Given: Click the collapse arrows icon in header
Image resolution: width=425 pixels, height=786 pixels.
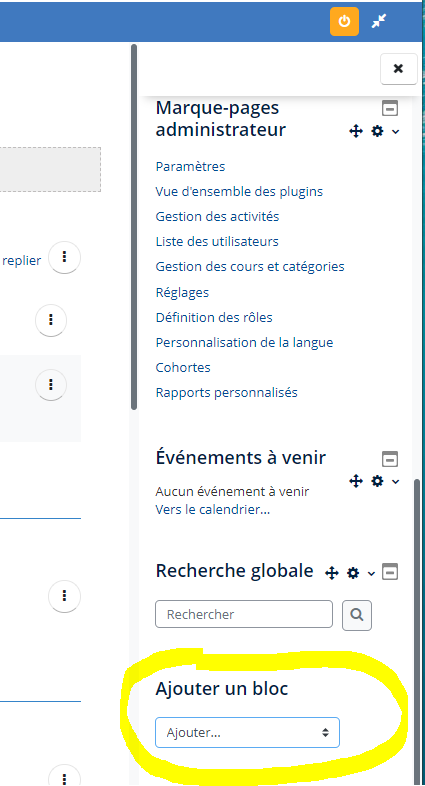Looking at the screenshot, I should pos(379,22).
